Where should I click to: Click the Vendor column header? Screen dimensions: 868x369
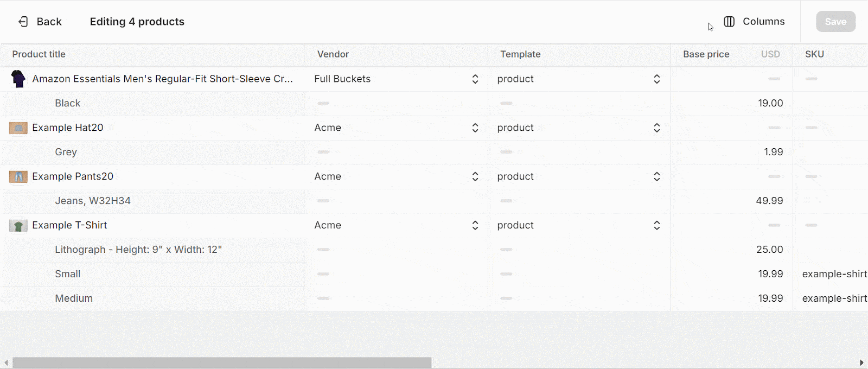tap(333, 54)
